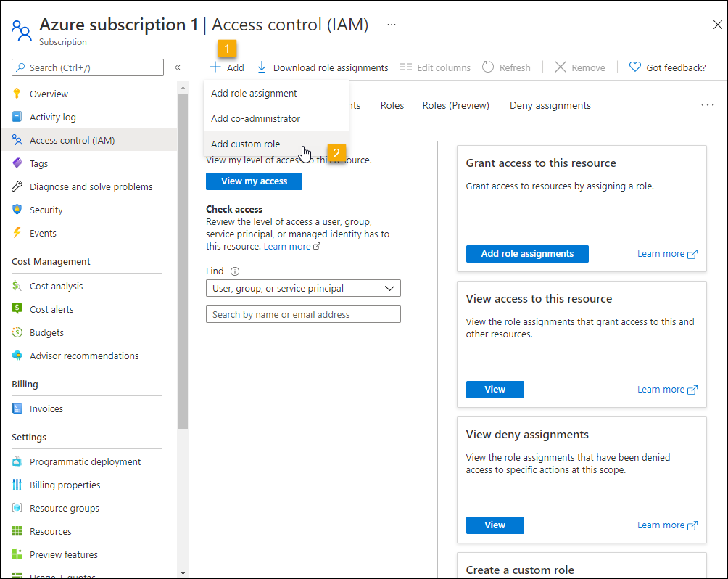
Task: Open Diagnose and solve problems wrench icon
Action: (17, 186)
